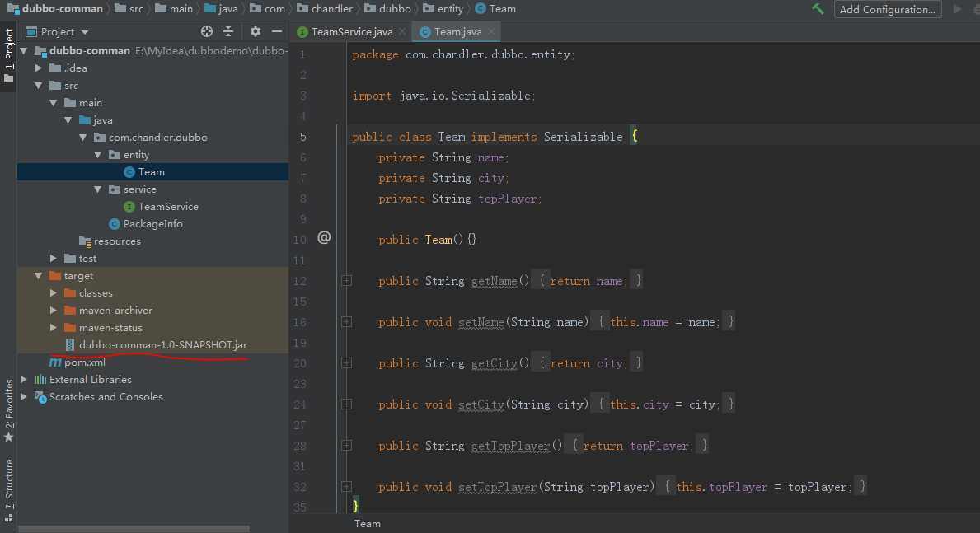Viewport: 980px width, 533px height.
Task: Click the dubbo breadcrumb in navigation bar
Action: coord(387,9)
